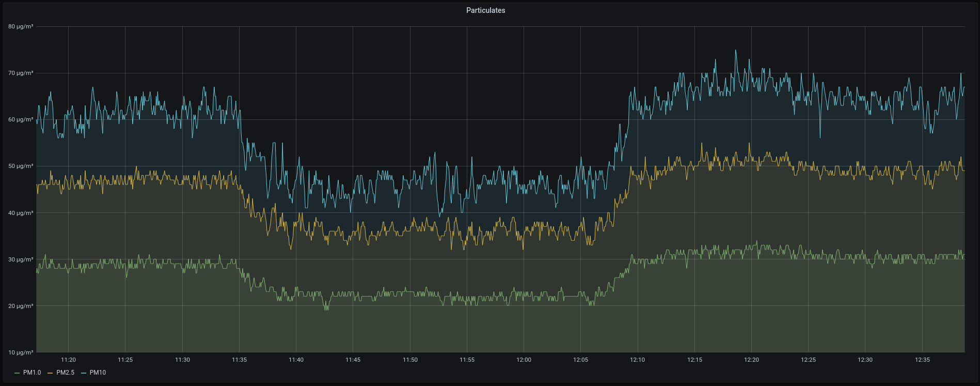Click the 11:35 time axis label
980x386 pixels.
click(239, 360)
